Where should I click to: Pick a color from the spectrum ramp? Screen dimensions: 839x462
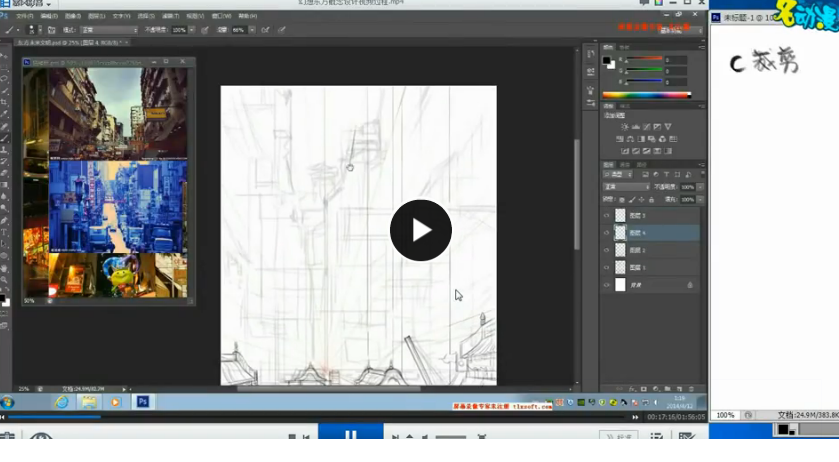[647, 95]
